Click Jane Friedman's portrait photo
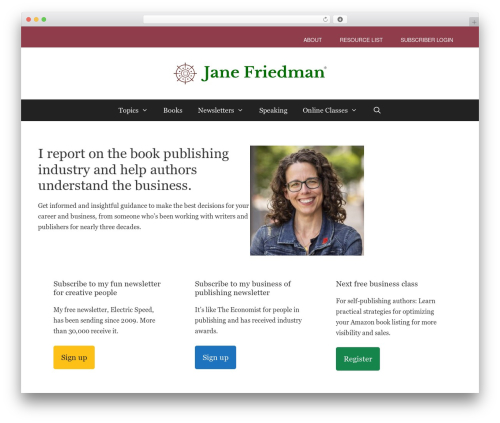Screen dimensions: 500x423 pyautogui.click(x=307, y=201)
